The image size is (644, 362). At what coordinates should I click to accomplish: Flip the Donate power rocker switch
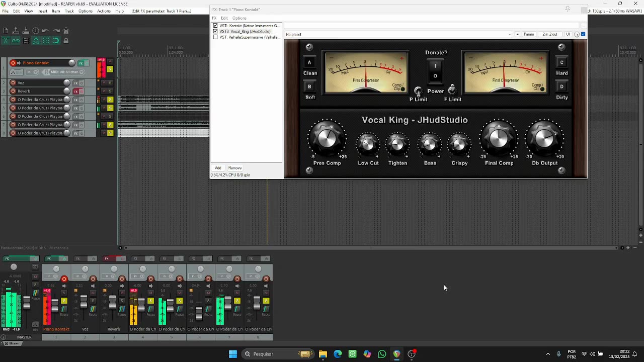[436, 71]
